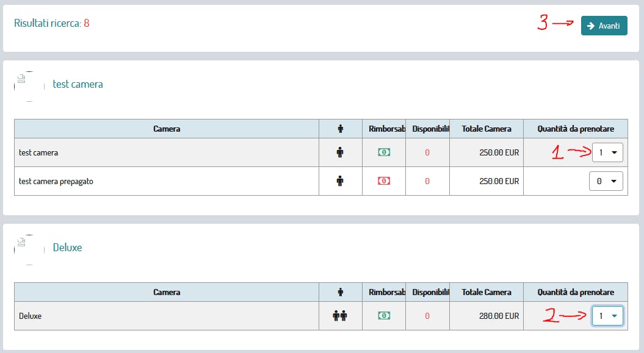
Task: Click Camera header in Deluxe table
Action: (x=167, y=292)
